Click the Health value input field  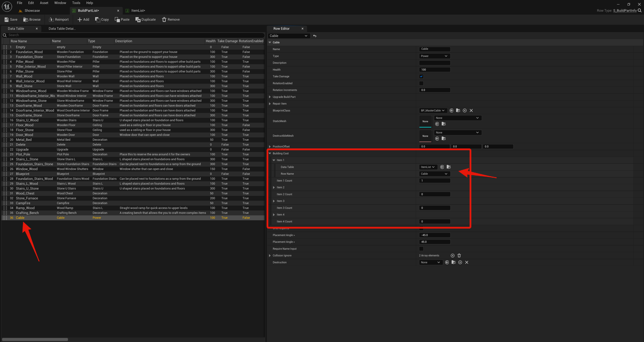(x=434, y=70)
